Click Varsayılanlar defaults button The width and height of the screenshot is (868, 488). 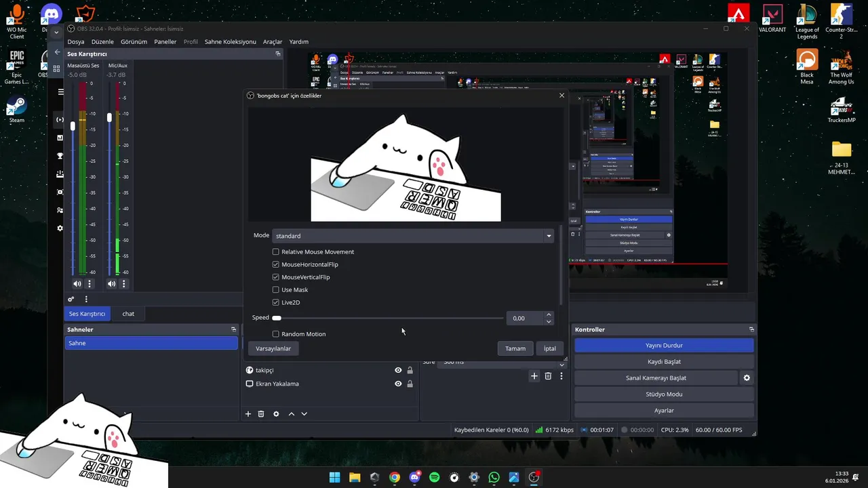(x=273, y=348)
